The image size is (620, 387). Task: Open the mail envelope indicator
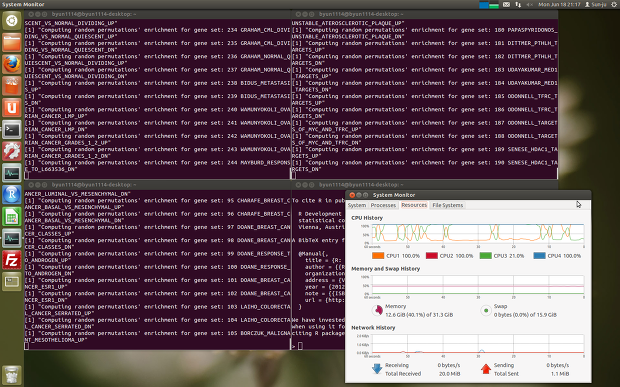(506, 5)
